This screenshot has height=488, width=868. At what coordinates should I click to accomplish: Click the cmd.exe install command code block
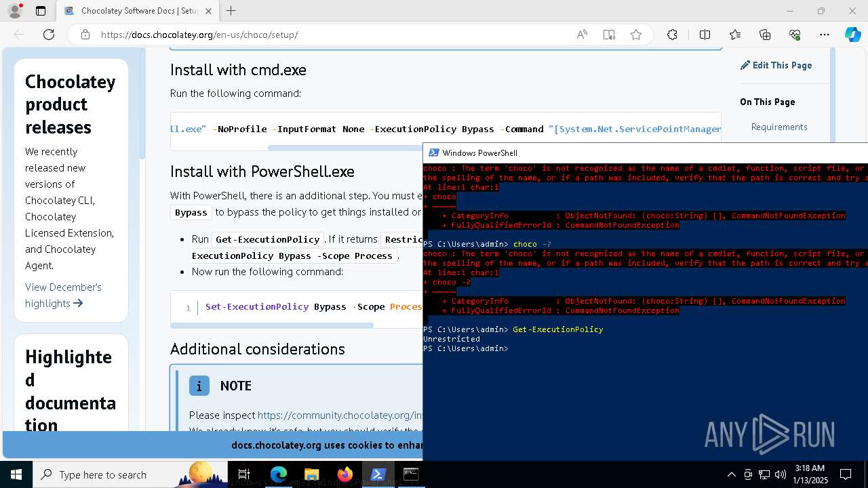point(446,129)
